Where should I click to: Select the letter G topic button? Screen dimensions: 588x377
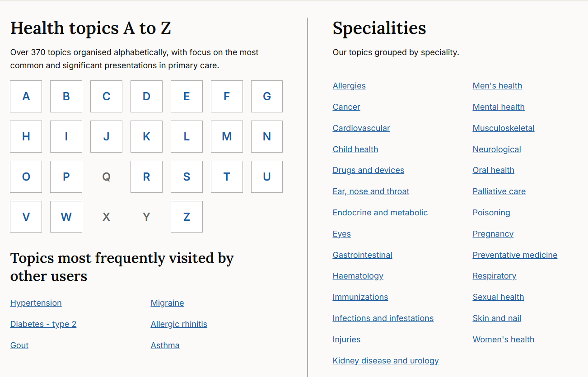266,96
